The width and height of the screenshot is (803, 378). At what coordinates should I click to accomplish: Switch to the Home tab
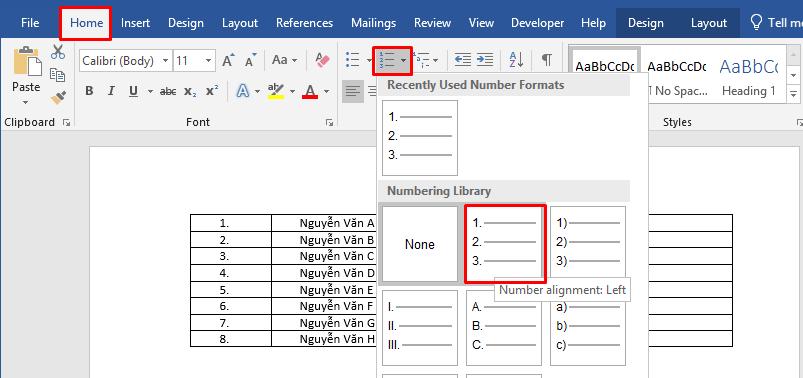coord(86,23)
